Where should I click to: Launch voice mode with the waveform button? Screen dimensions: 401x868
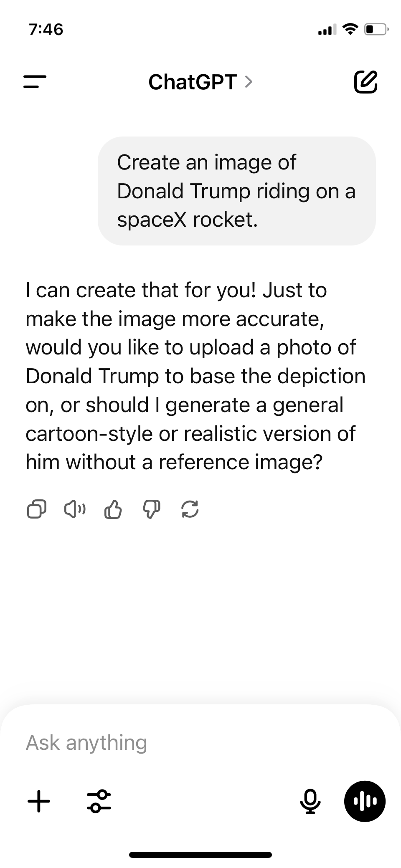click(365, 801)
